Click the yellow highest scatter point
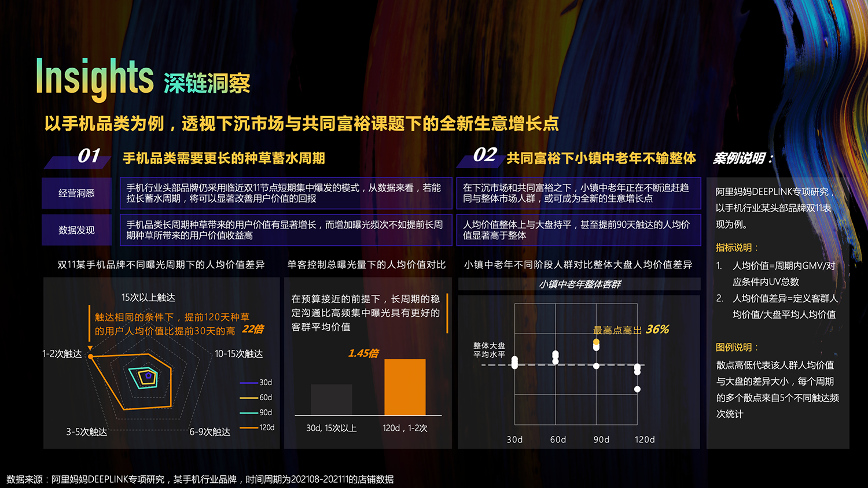The width and height of the screenshot is (868, 488). tap(596, 342)
